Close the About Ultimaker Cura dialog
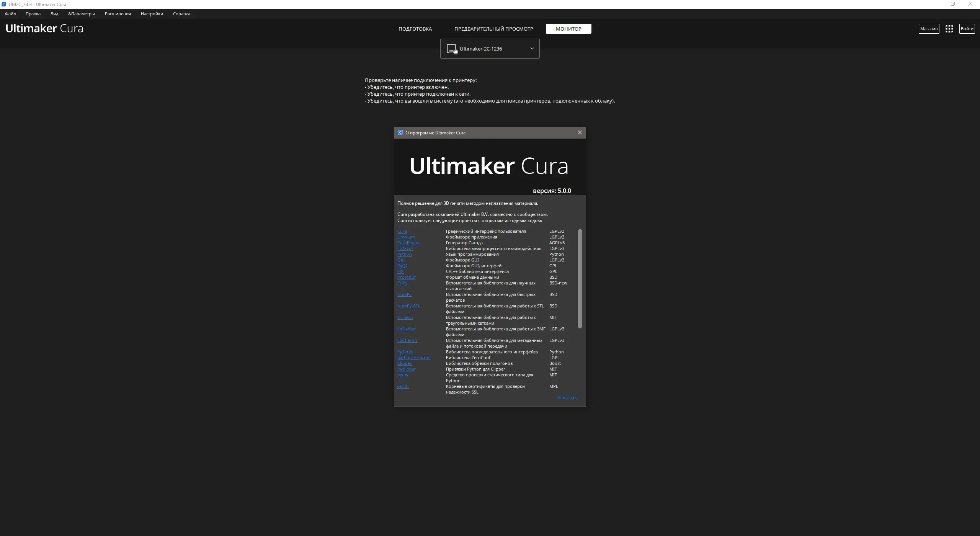The height and width of the screenshot is (536, 980). point(580,132)
